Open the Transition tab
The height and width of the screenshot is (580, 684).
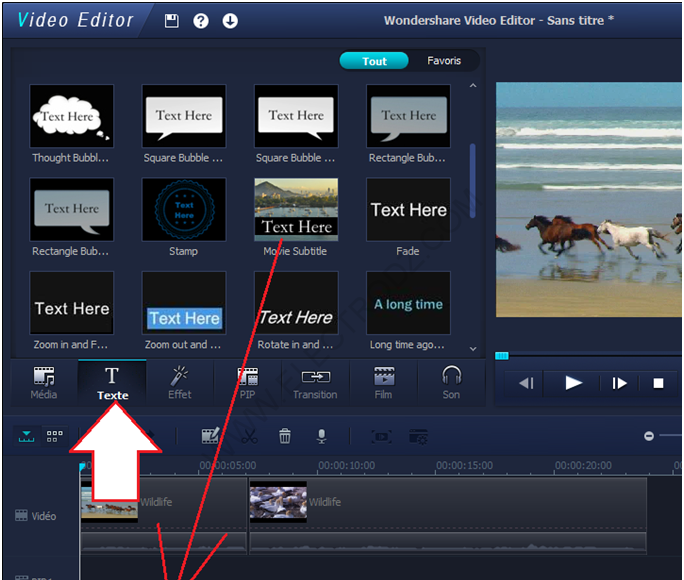(315, 383)
